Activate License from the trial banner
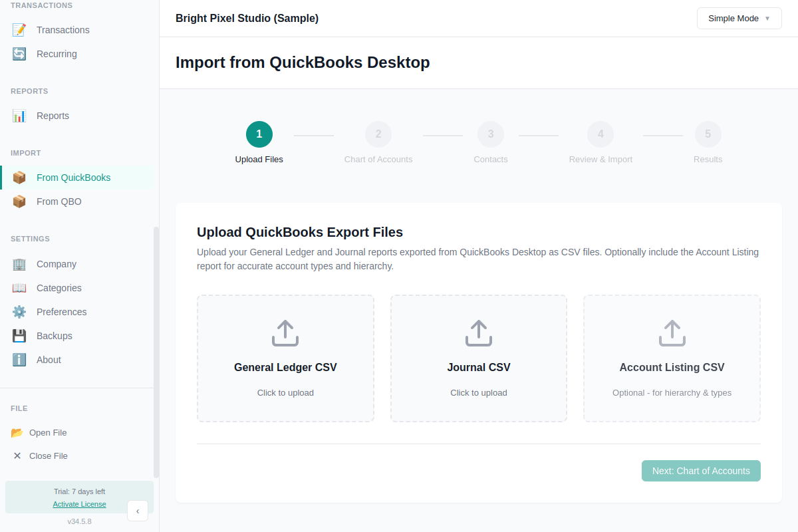 [79, 504]
